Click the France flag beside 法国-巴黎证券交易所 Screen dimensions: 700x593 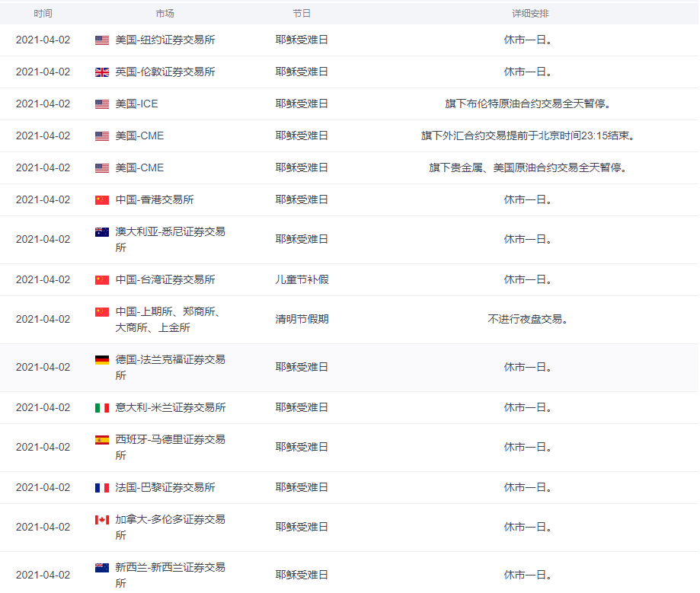pyautogui.click(x=102, y=488)
